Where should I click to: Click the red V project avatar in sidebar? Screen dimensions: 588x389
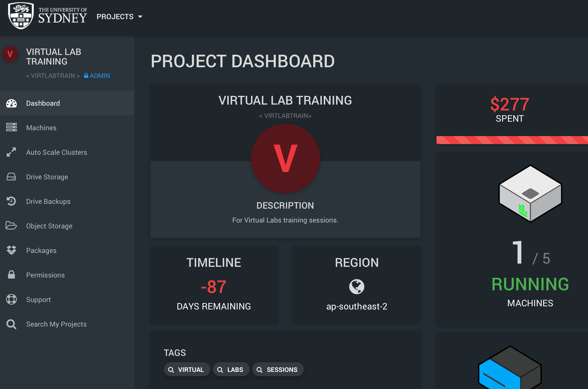point(10,54)
